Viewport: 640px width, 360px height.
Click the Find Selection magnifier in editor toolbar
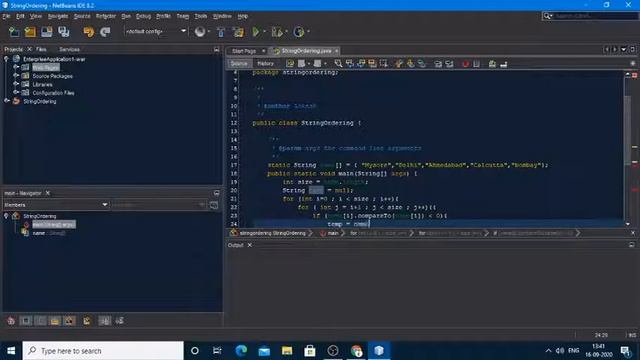coord(338,64)
